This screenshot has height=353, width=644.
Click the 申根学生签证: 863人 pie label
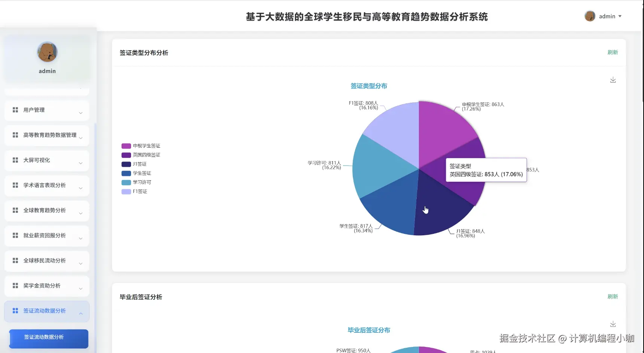483,107
